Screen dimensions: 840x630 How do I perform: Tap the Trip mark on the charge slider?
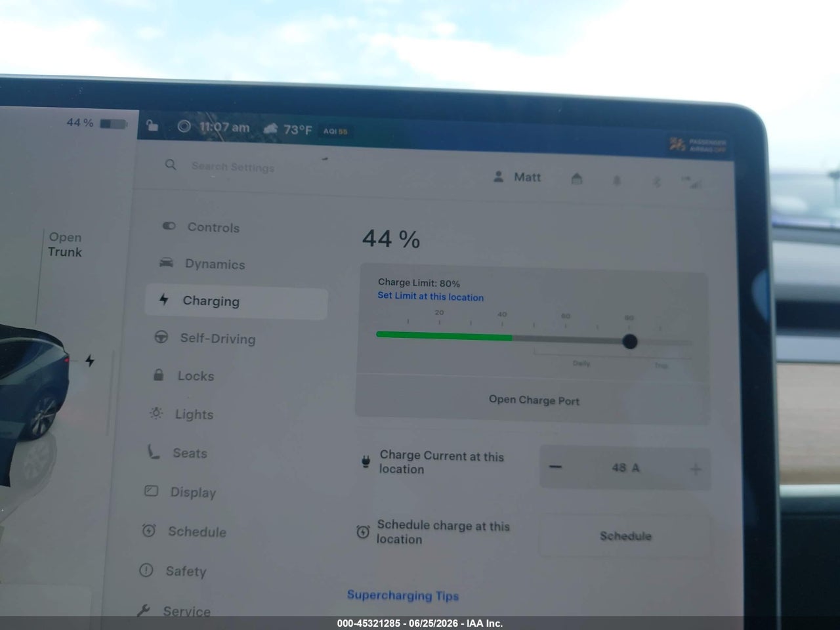661,366
